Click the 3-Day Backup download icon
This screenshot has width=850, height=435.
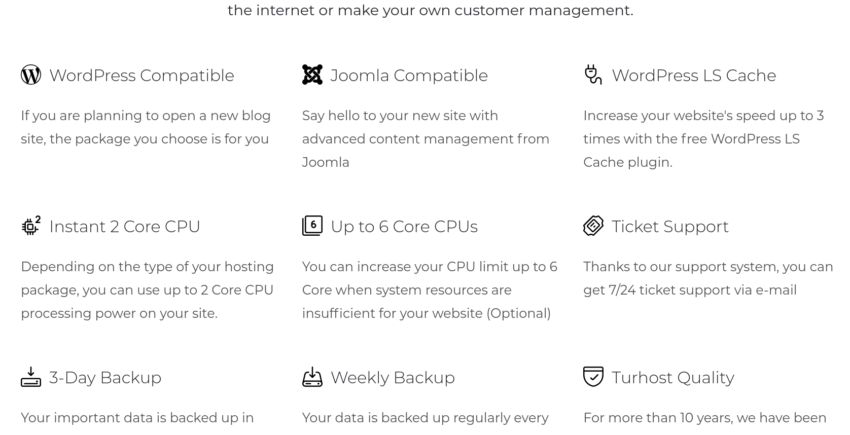coord(31,376)
